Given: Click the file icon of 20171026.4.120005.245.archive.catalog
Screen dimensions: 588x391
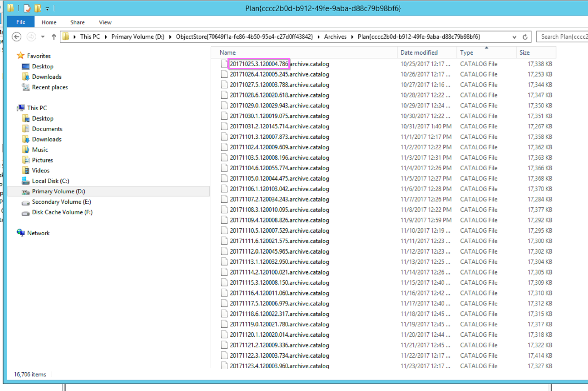Looking at the screenshot, I should (x=224, y=74).
